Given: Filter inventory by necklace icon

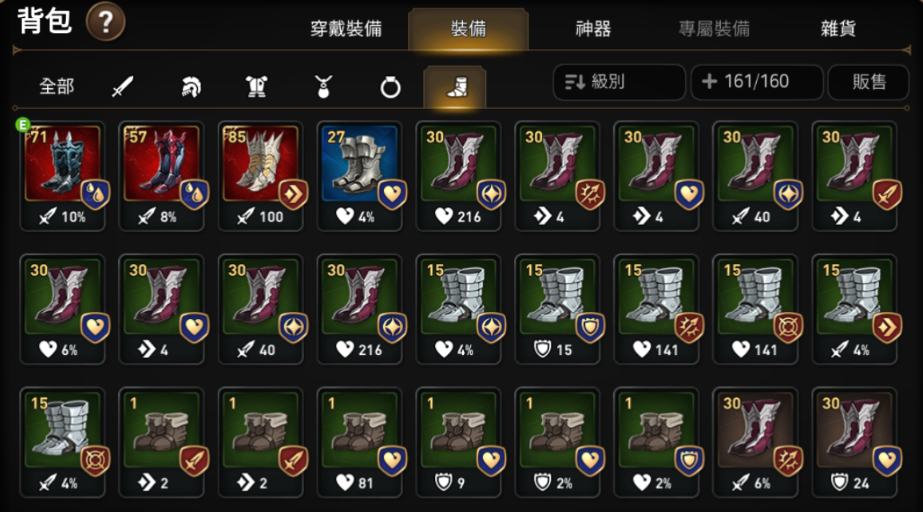Looking at the screenshot, I should click(x=323, y=87).
